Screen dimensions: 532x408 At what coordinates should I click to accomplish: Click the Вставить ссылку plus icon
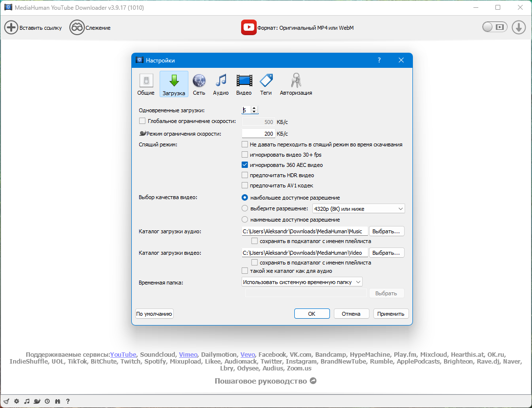11,27
